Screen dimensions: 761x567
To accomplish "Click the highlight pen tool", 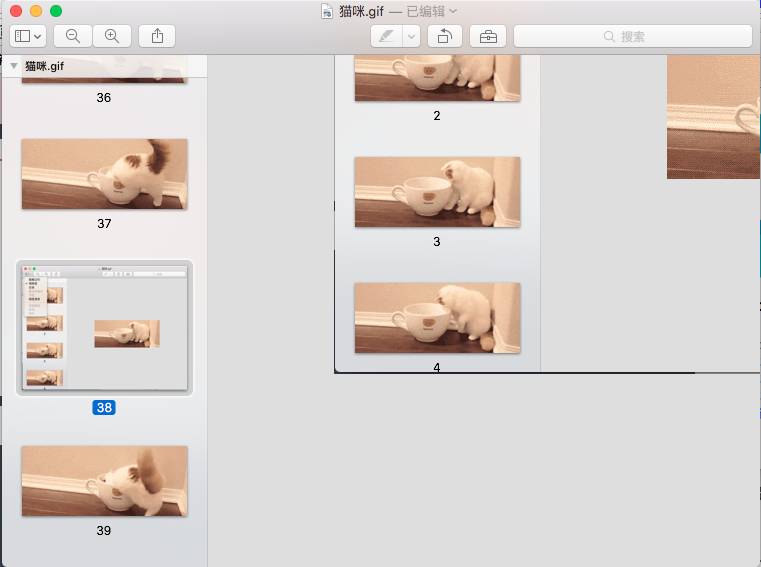I will point(386,36).
